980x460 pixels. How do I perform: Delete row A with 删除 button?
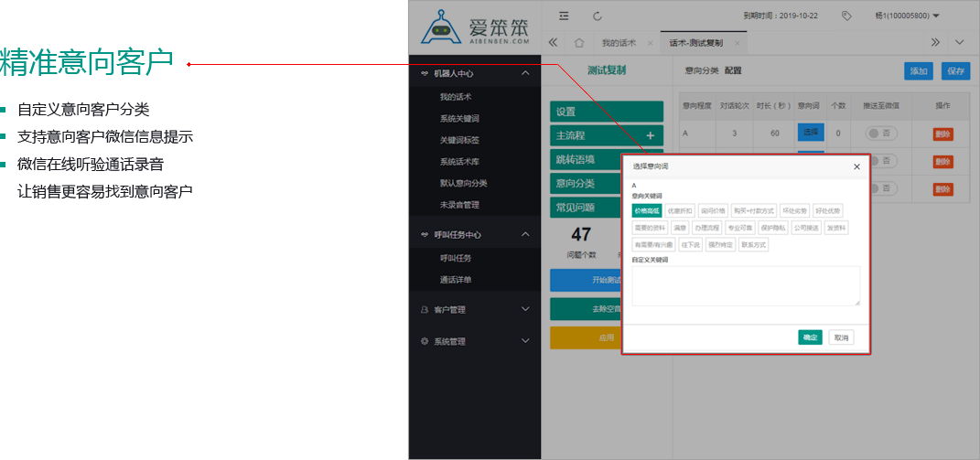[x=943, y=134]
